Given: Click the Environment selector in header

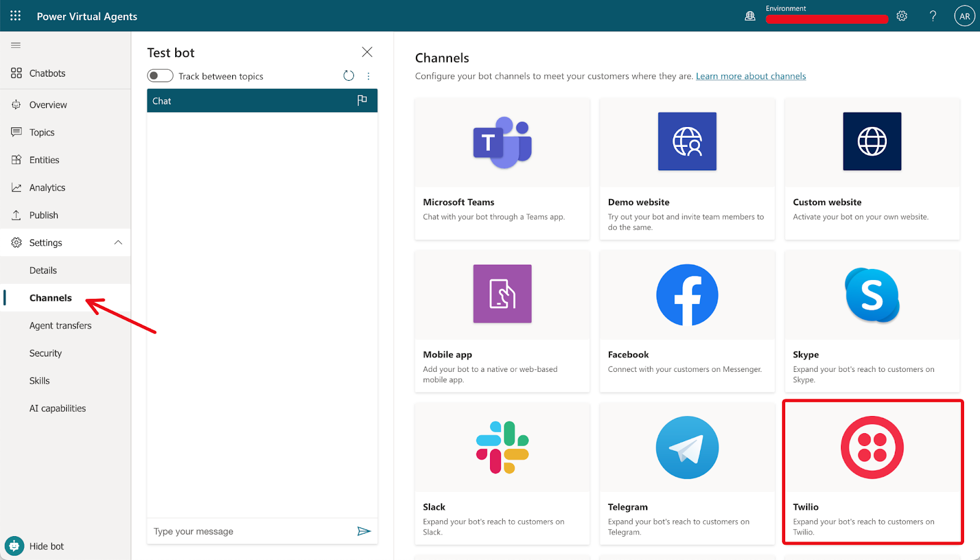Looking at the screenshot, I should pyautogui.click(x=826, y=15).
